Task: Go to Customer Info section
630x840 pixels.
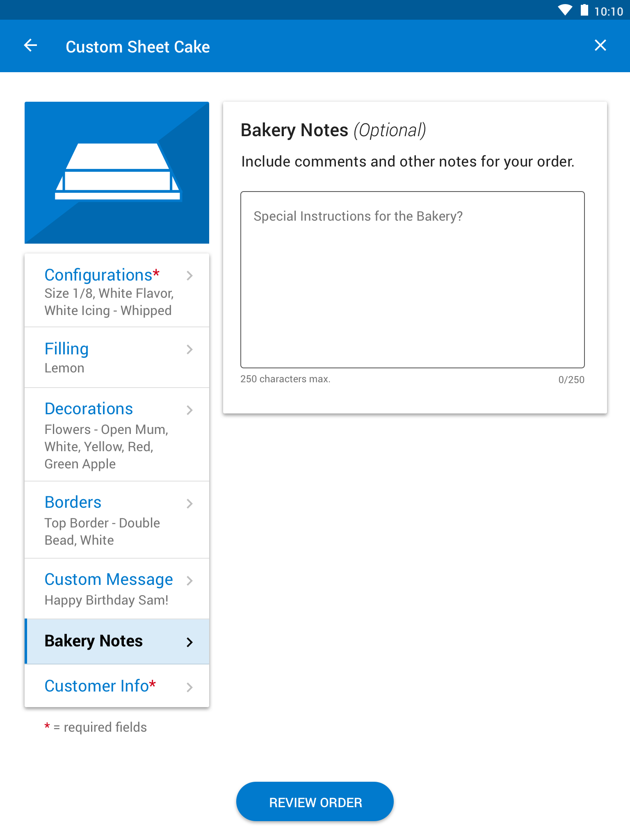Action: coord(117,686)
